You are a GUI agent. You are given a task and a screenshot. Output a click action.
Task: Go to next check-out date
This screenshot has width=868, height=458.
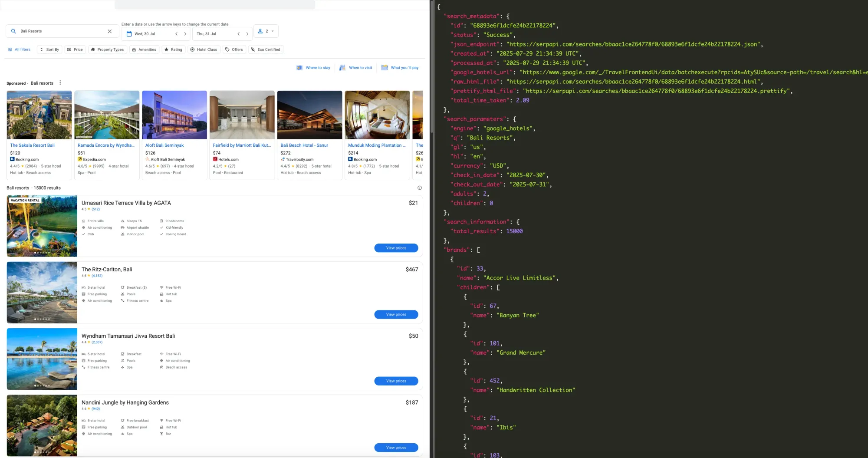[x=247, y=34]
